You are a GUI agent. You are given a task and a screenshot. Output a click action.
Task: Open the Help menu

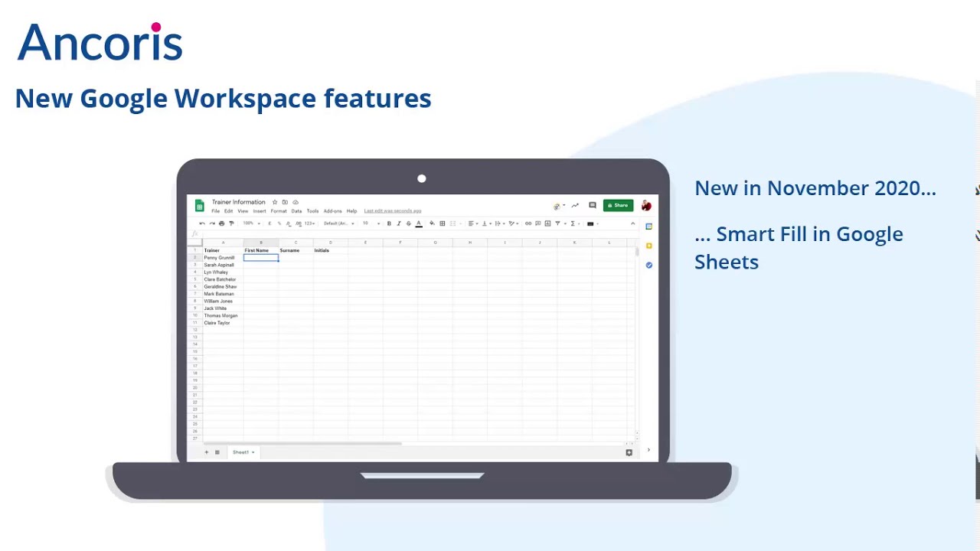tap(351, 211)
